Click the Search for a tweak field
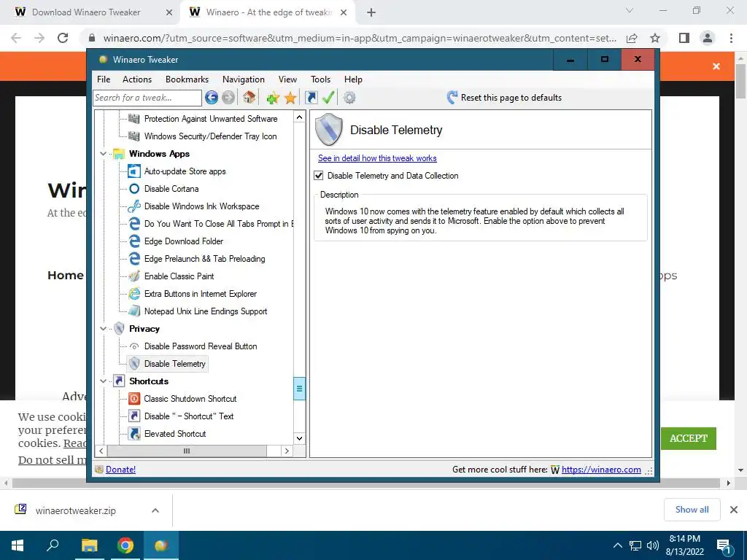This screenshot has height=560, width=747. pos(147,98)
